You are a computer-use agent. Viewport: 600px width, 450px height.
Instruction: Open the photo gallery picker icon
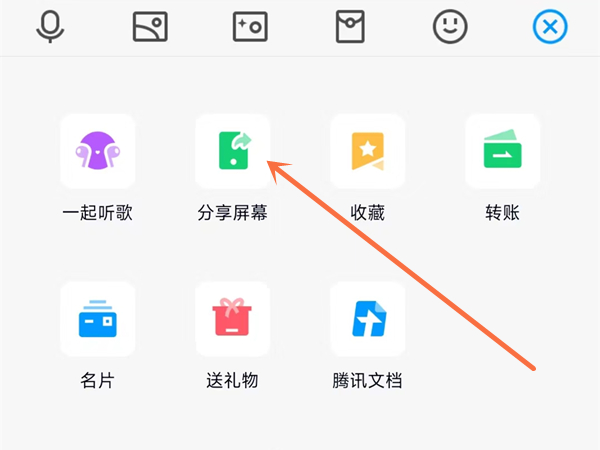pos(150,27)
